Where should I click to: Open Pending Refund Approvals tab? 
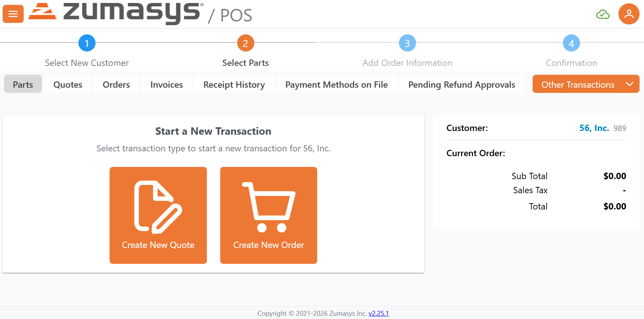tap(462, 84)
